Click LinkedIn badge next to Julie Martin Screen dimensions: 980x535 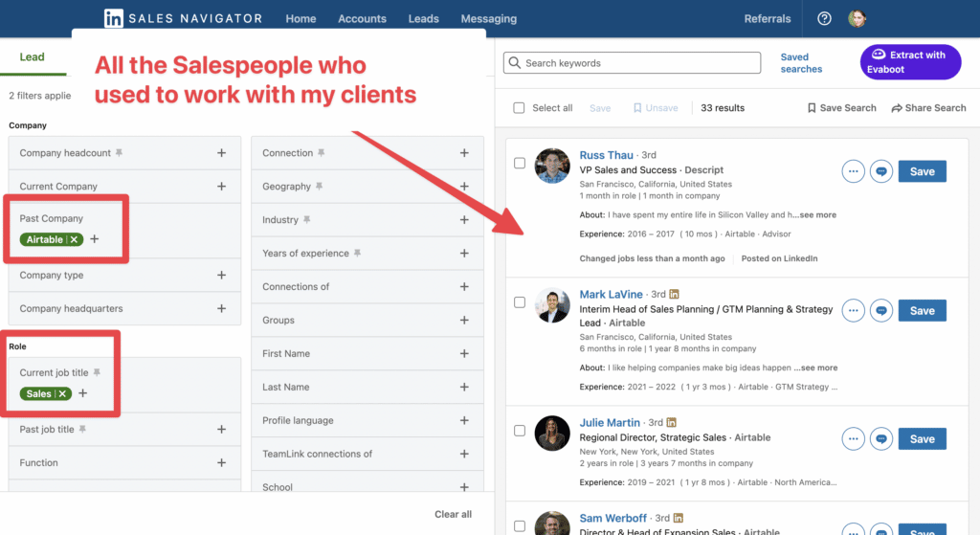coord(671,422)
